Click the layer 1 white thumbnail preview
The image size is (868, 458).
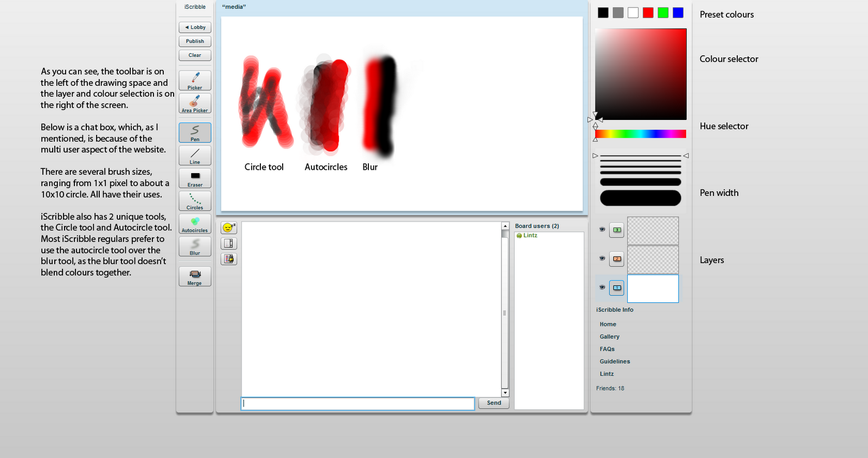click(x=653, y=288)
